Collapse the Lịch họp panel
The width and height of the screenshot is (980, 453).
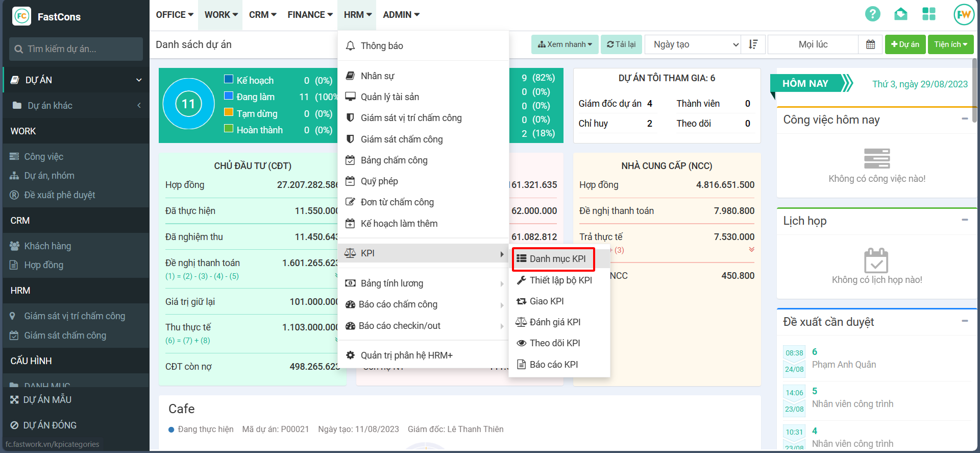[x=964, y=220]
